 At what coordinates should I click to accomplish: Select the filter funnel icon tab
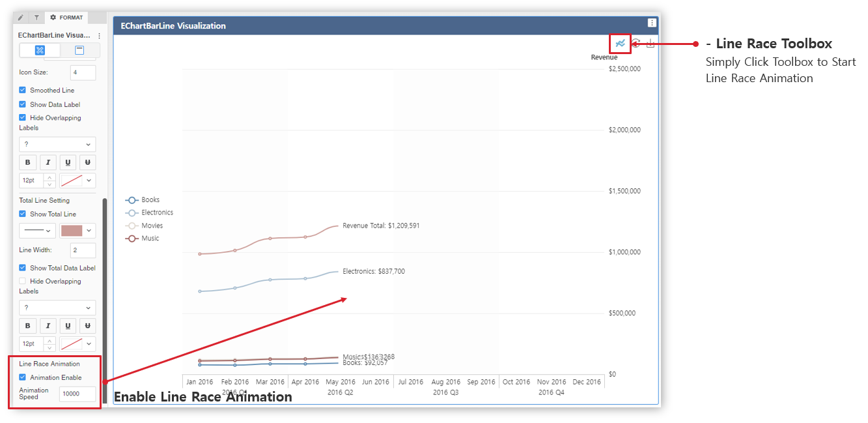click(36, 18)
